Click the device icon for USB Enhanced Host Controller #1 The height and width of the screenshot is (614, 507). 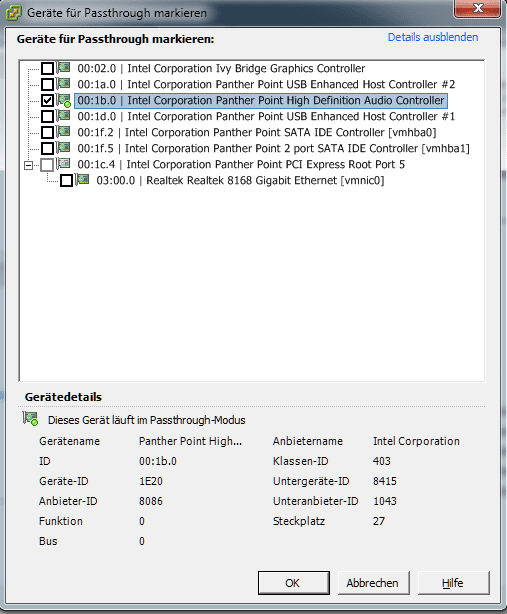point(64,116)
